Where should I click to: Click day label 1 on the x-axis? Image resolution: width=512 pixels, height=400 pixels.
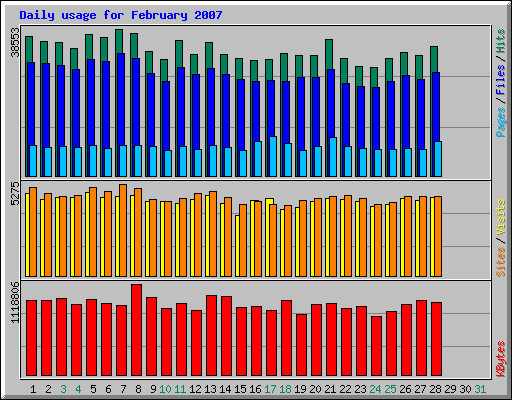tap(33, 389)
